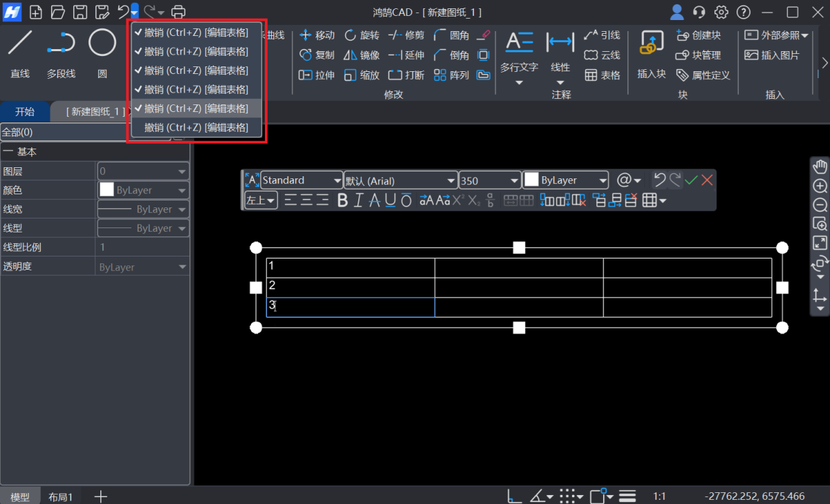
Task: Choose the 镜像 mirror tool
Action: coord(362,55)
